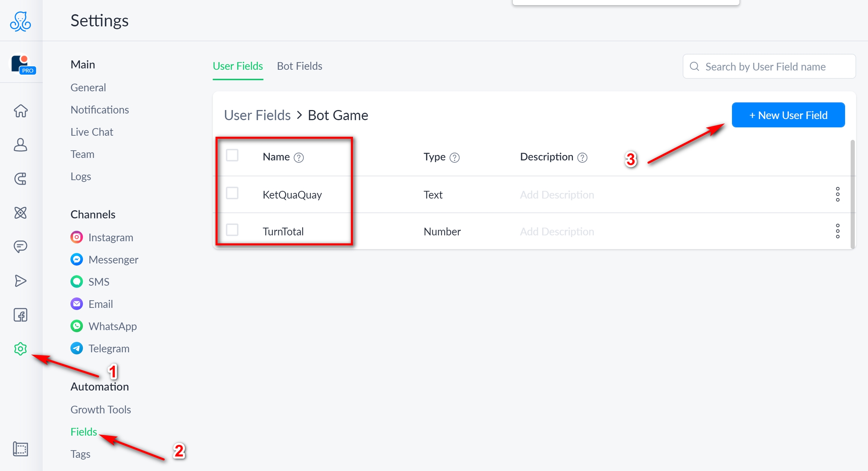
Task: Open the three-dot menu for KetQuaQuay
Action: tap(837, 194)
